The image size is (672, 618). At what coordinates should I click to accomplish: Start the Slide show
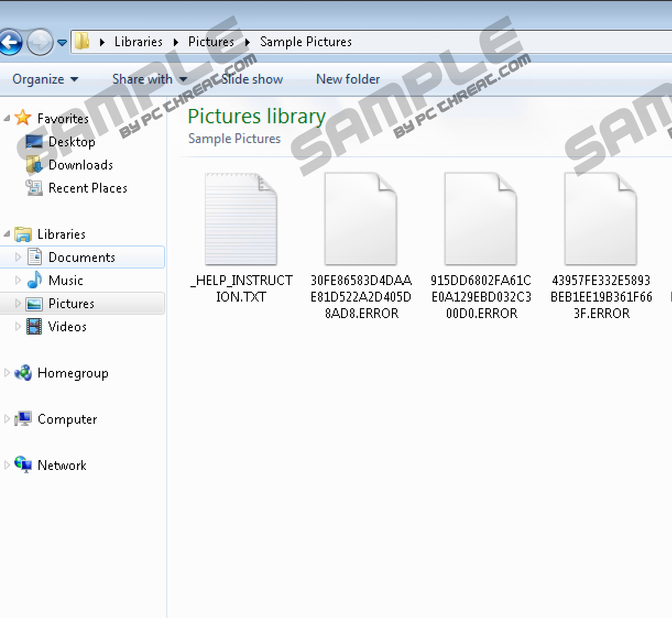252,79
